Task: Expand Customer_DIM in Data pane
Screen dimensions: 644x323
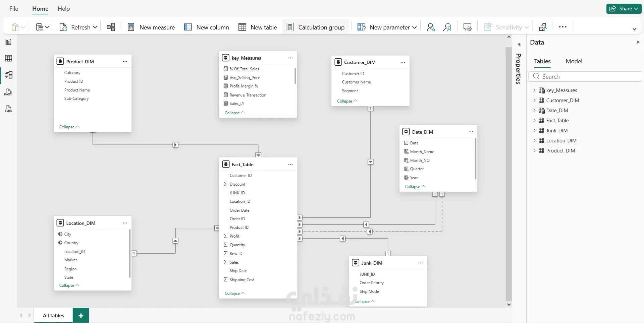Action: [534, 100]
